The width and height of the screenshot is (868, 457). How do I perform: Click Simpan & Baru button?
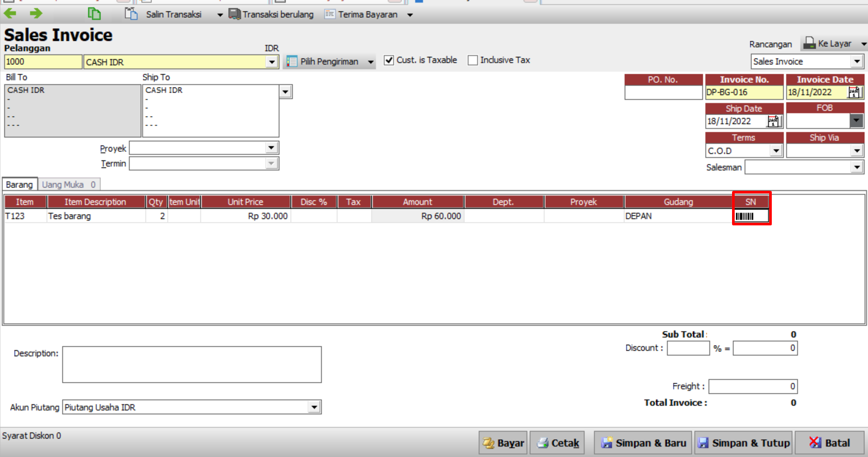point(643,443)
